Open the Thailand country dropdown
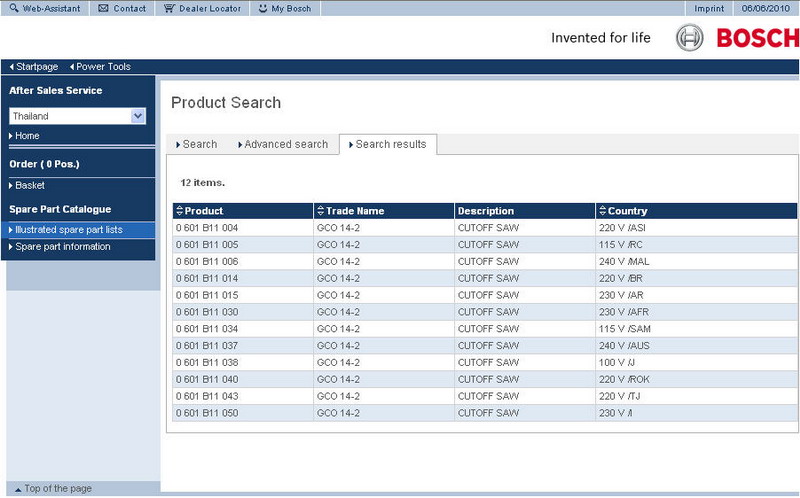 click(x=138, y=116)
